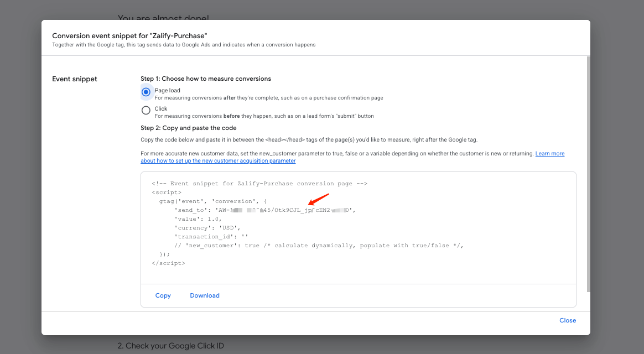Click 'Step 1: Choose how to measure conversions'
The height and width of the screenshot is (354, 644).
pos(206,79)
